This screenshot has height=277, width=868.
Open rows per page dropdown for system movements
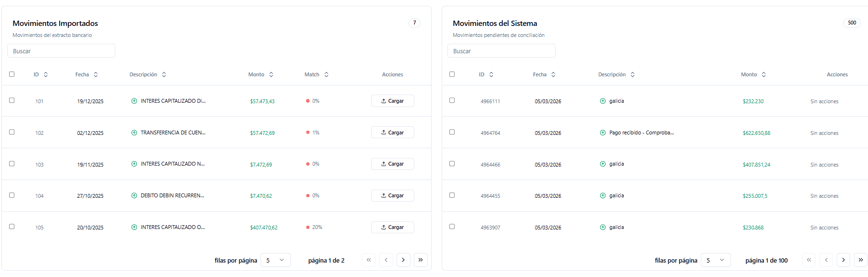716,260
